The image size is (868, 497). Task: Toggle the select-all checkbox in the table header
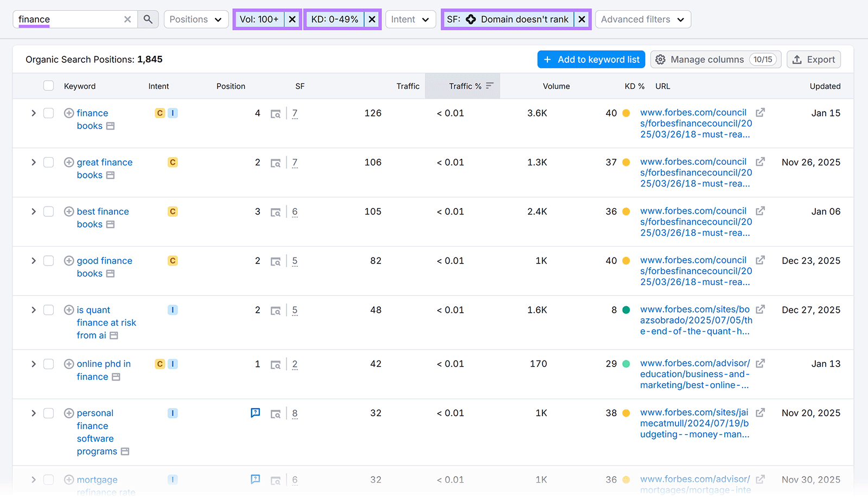[48, 85]
